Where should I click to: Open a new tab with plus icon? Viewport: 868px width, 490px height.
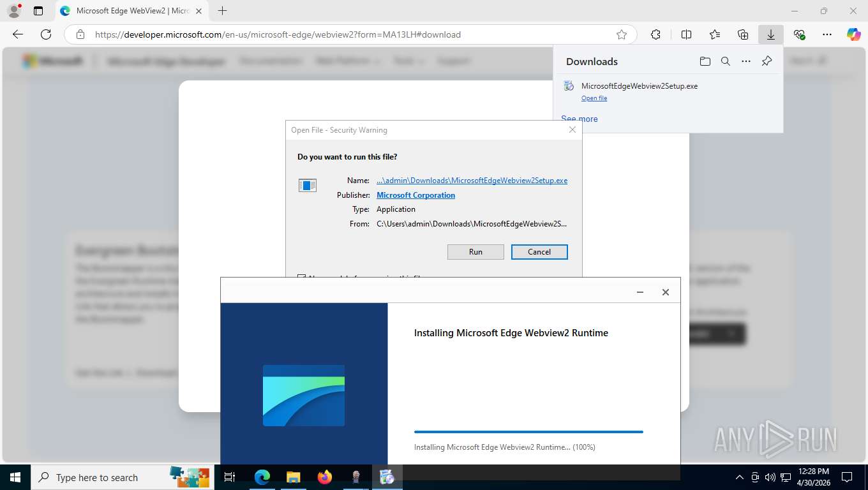point(222,11)
